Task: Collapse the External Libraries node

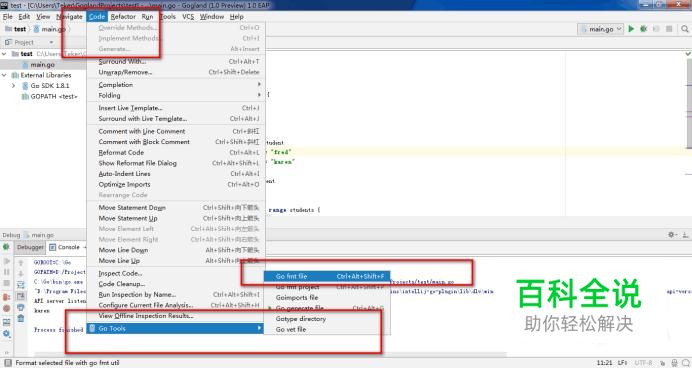Action: tap(4, 75)
